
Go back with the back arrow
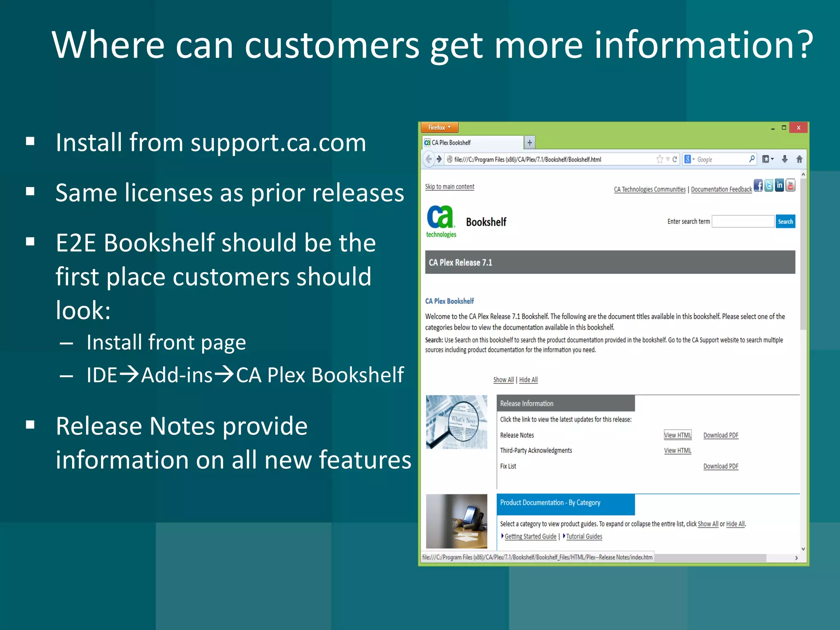tap(429, 159)
